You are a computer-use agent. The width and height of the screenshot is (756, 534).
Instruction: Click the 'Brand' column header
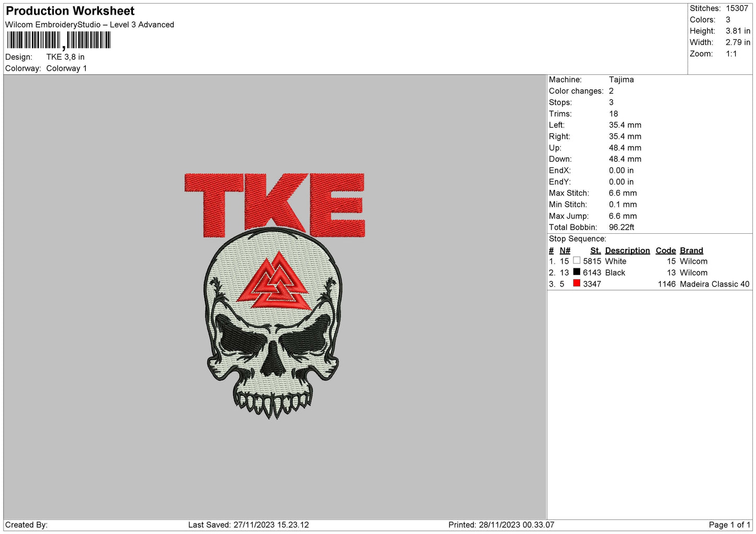tap(691, 251)
